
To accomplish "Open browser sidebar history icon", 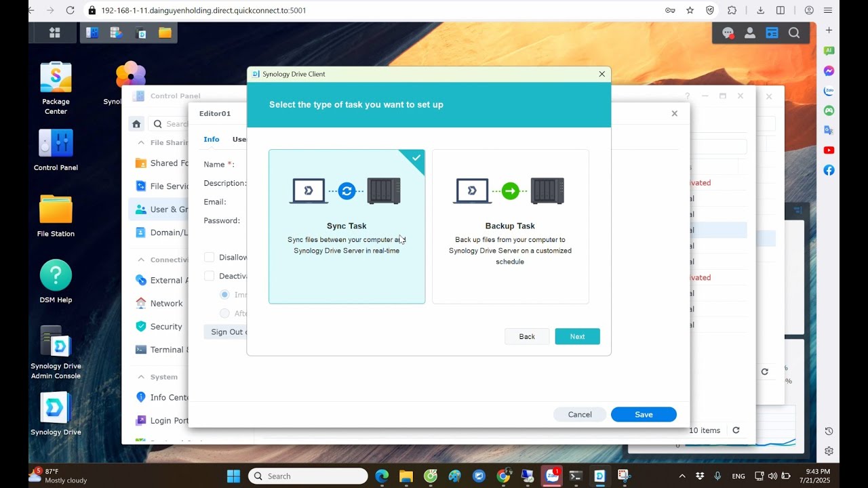I will click(829, 431).
